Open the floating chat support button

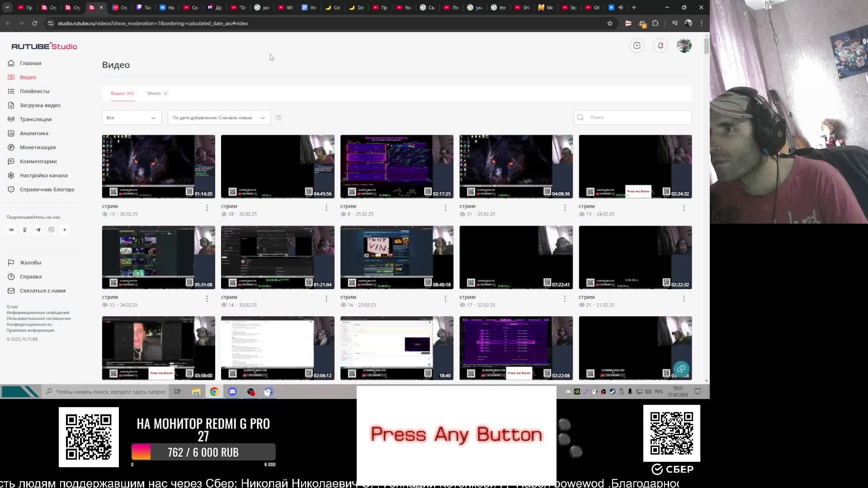[681, 369]
